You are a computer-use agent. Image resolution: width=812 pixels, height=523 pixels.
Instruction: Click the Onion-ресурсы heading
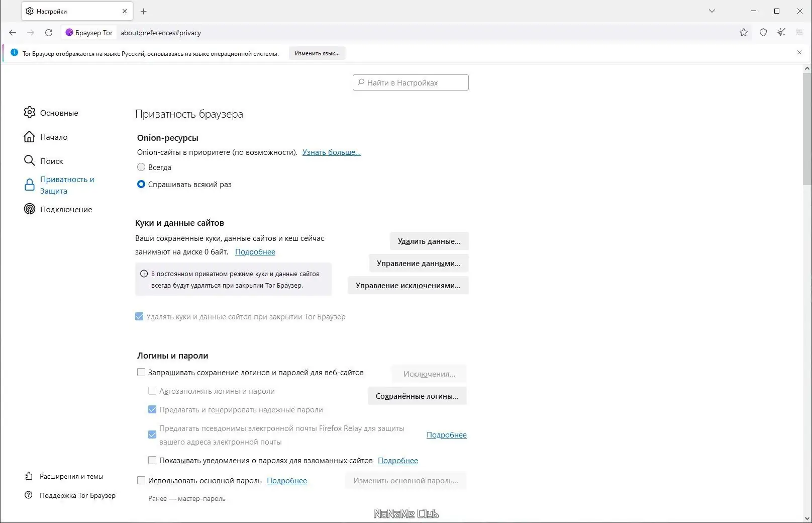pyautogui.click(x=168, y=138)
